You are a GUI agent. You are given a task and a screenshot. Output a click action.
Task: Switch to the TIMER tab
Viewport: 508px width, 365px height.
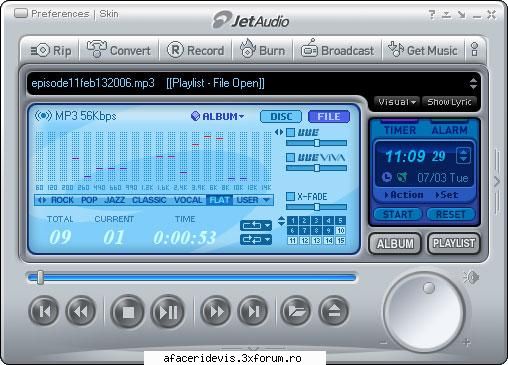click(400, 130)
